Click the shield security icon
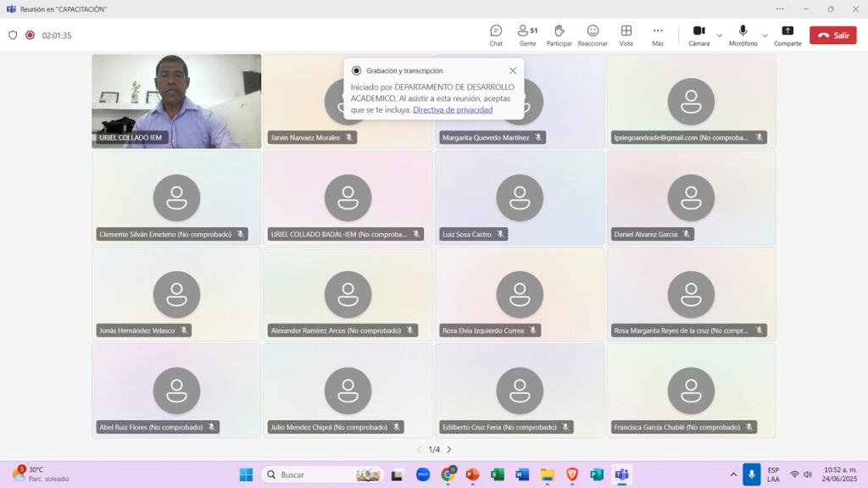 (x=13, y=36)
